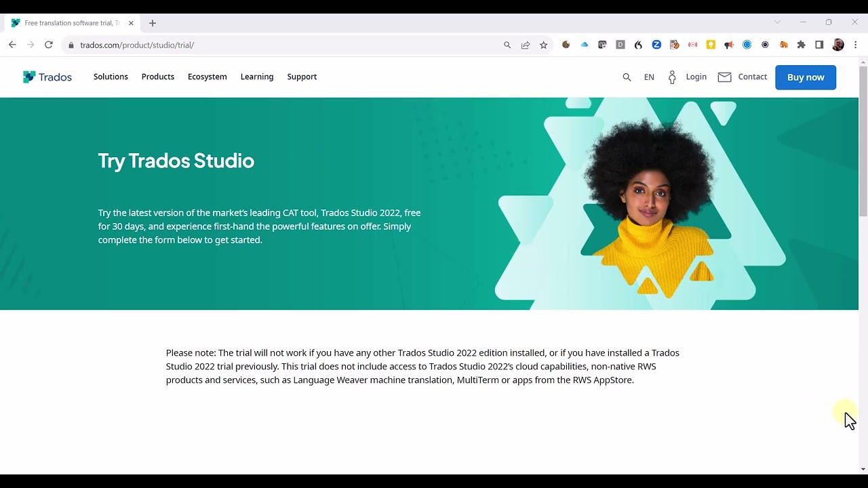Toggle the Chrome side panel icon
Viewport: 868px width, 488px height.
click(x=819, y=45)
